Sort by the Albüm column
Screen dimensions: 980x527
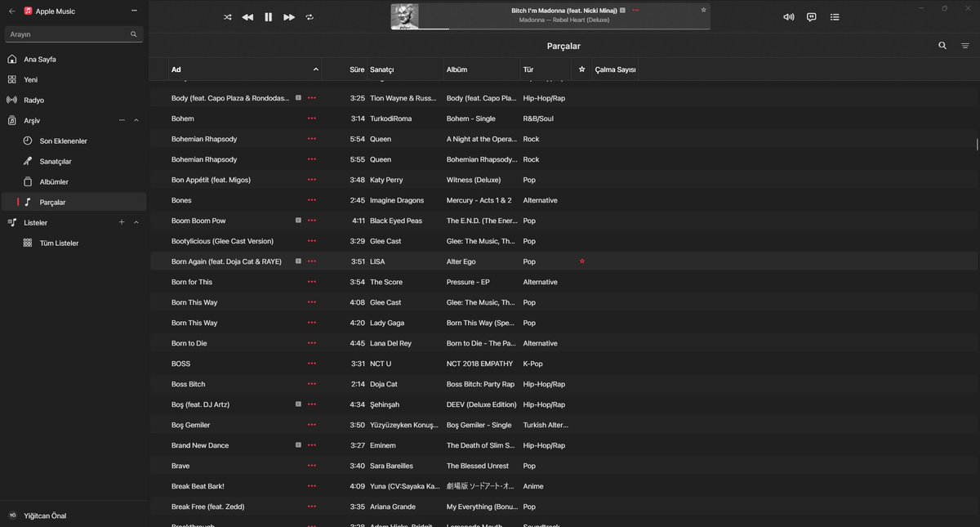(x=482, y=69)
